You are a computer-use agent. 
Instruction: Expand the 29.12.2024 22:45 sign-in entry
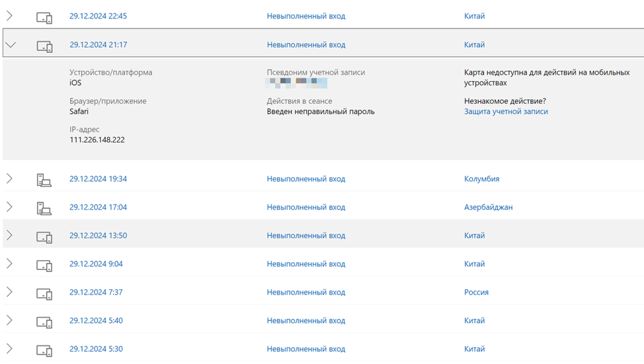(9, 16)
